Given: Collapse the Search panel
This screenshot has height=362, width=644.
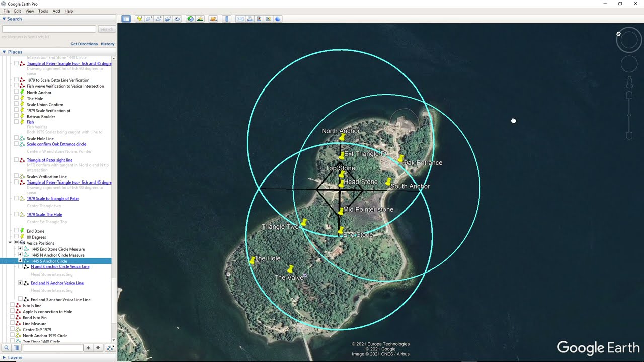Looking at the screenshot, I should [x=4, y=19].
